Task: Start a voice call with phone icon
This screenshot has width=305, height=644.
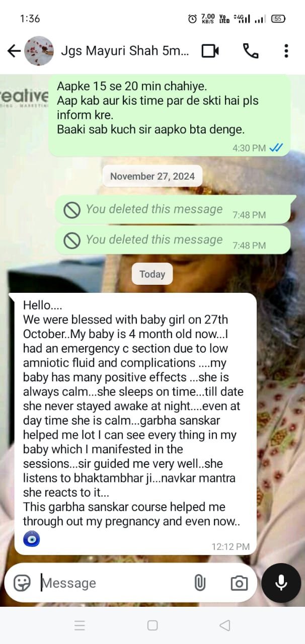Action: click(x=250, y=50)
